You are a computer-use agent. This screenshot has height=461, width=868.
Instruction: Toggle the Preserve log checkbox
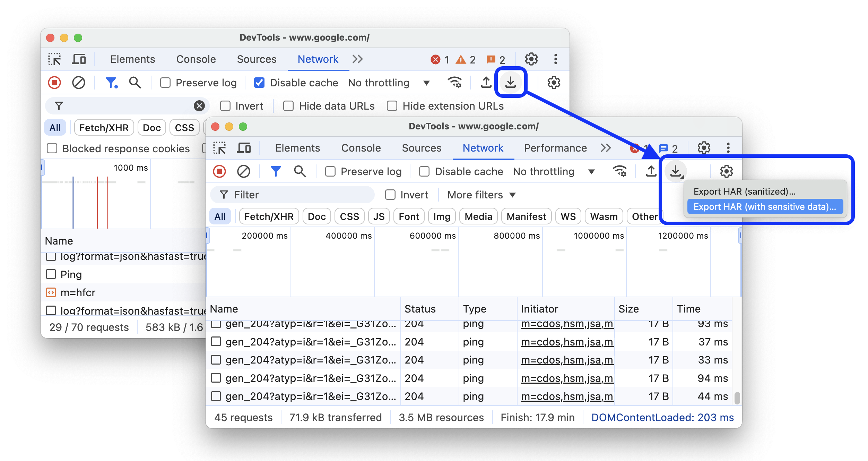pos(331,172)
